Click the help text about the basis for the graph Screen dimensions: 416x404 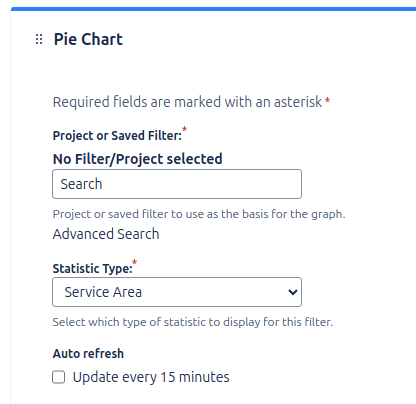click(199, 214)
